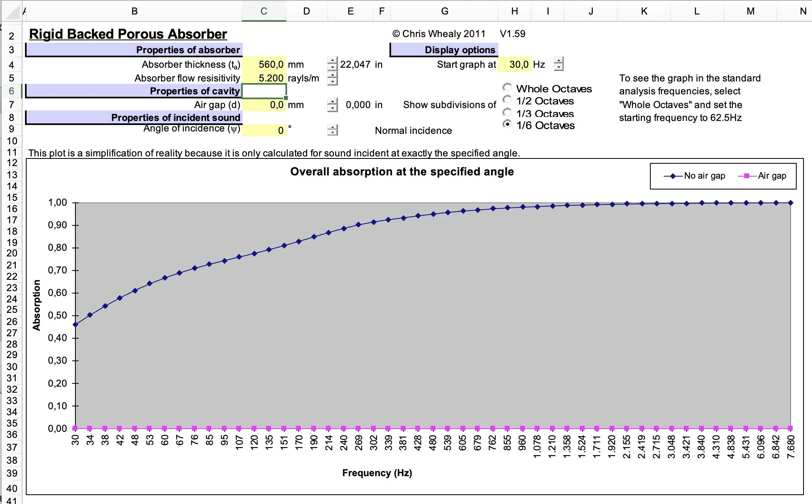
Task: Click the Start graph at spinner
Action: [558, 64]
